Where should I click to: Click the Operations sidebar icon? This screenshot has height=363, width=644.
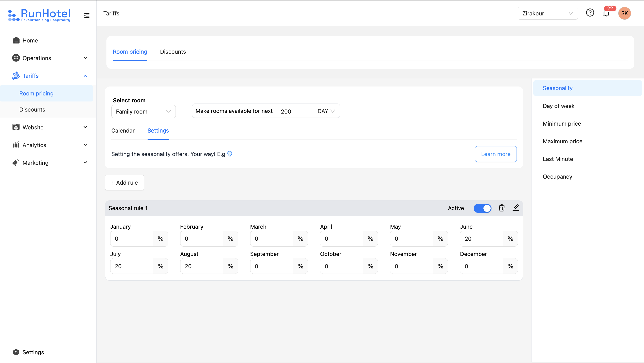(16, 58)
